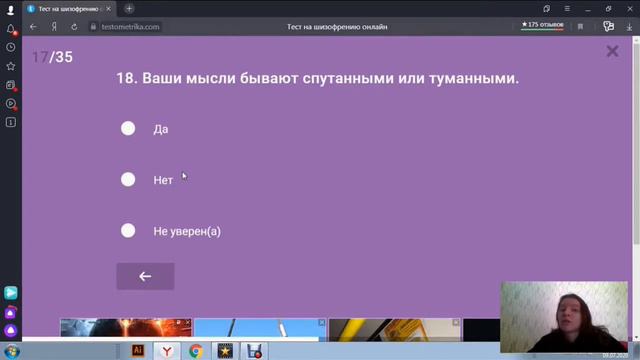Open the screen recorder taskbar icon
640x360 pixels.
point(254,351)
